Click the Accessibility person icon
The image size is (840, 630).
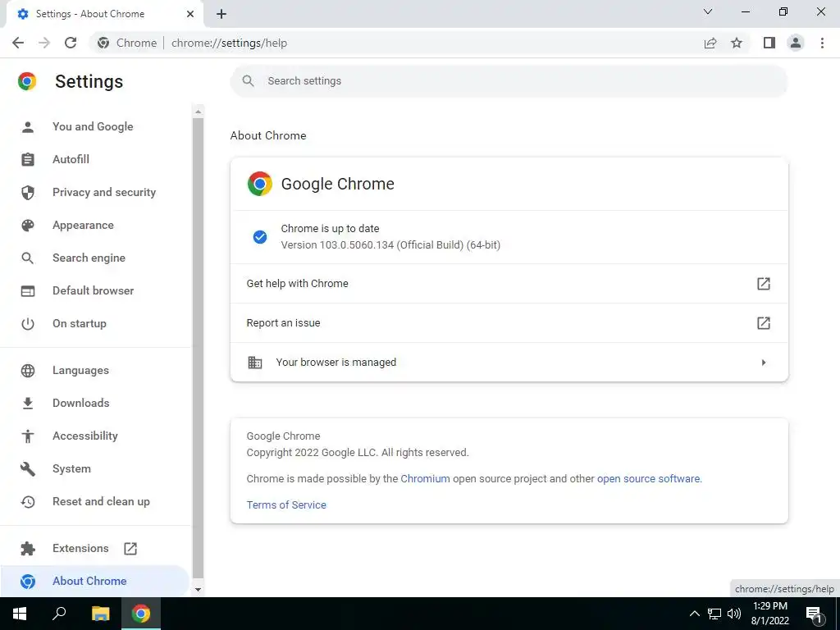coord(28,436)
